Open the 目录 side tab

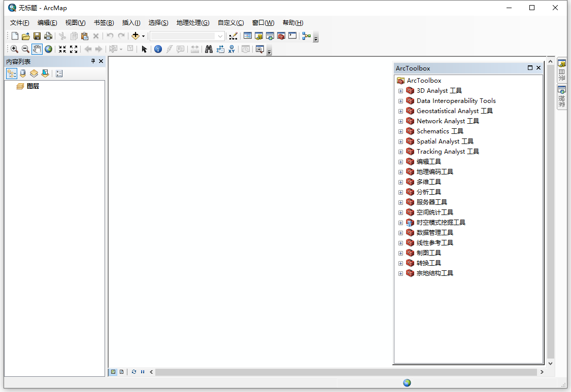point(561,70)
